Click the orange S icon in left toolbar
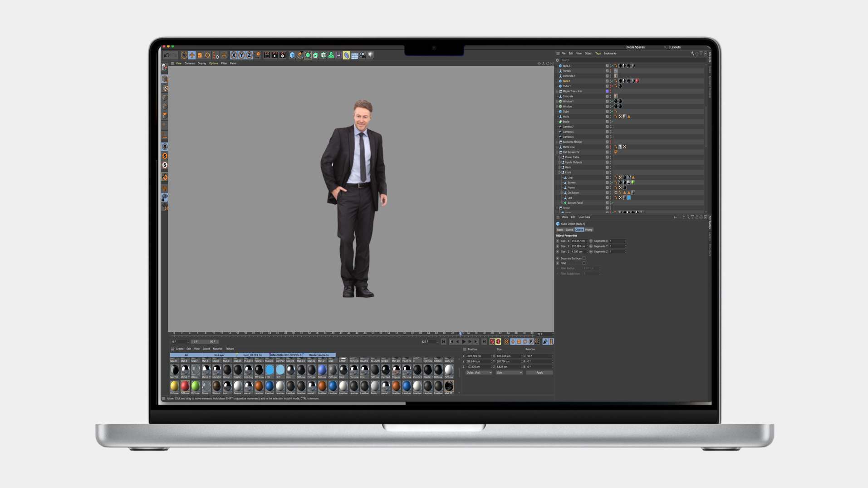This screenshot has height=488, width=868. coord(165,156)
